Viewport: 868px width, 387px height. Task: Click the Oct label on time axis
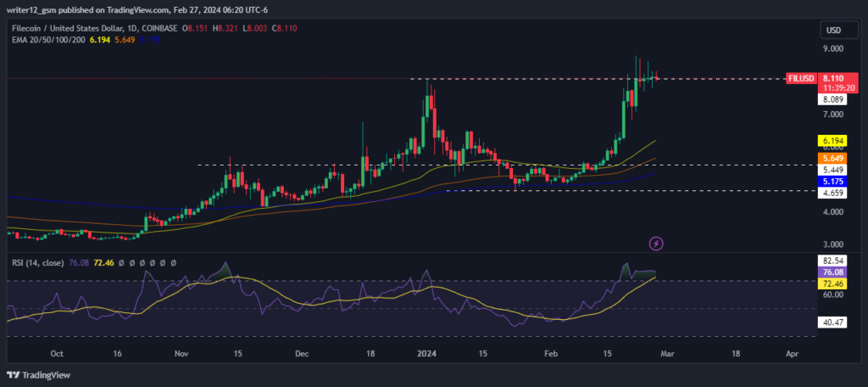pyautogui.click(x=57, y=353)
